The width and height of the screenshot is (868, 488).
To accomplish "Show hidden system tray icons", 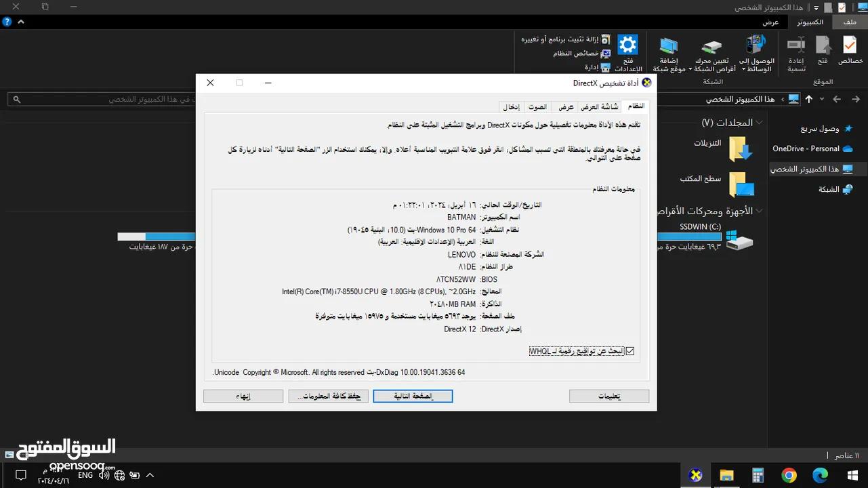I will 150,475.
